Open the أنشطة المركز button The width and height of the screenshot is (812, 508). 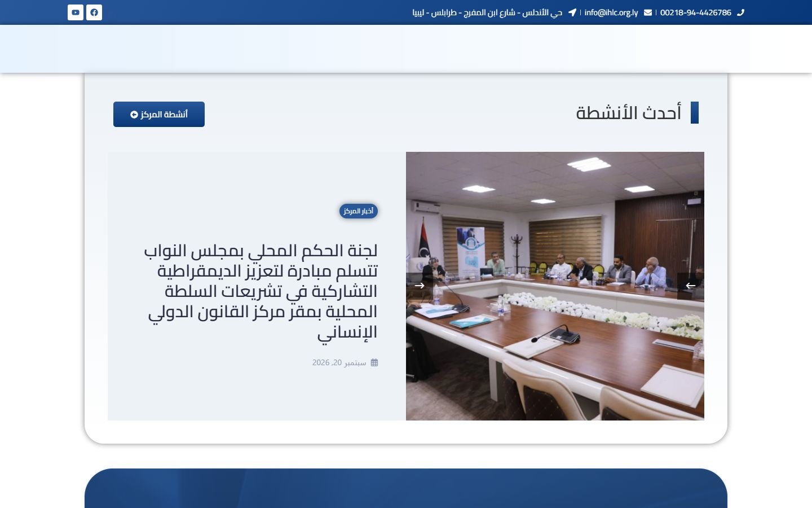pyautogui.click(x=159, y=114)
